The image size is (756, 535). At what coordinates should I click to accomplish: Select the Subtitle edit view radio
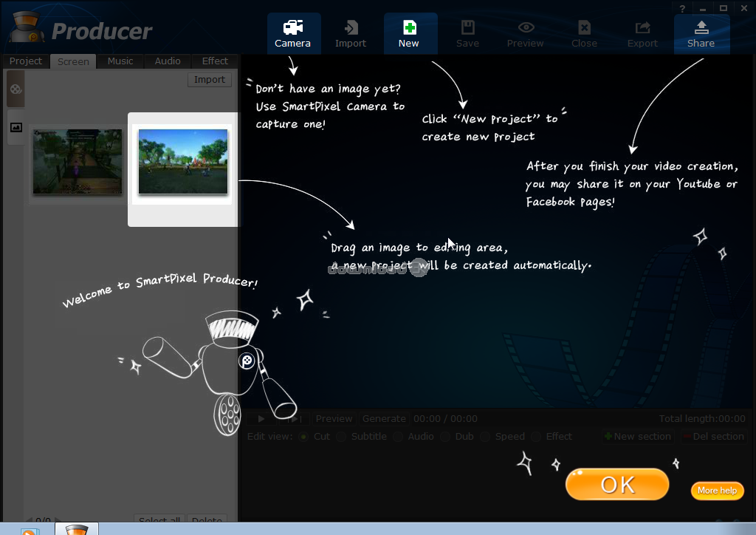coord(341,437)
